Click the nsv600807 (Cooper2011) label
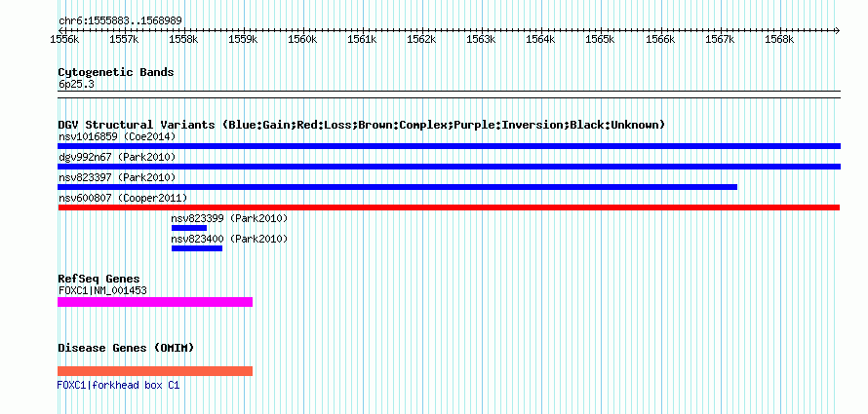This screenshot has width=868, height=414. pos(123,198)
